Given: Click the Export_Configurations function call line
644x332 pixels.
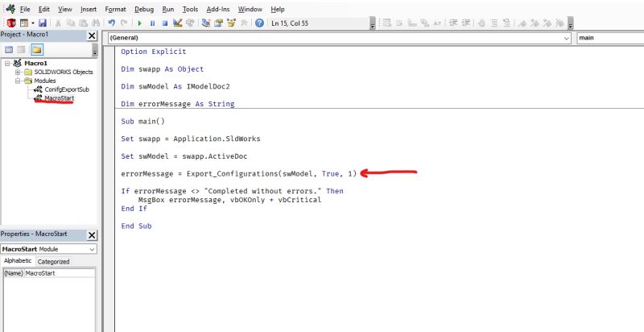Looking at the screenshot, I should click(x=239, y=174).
